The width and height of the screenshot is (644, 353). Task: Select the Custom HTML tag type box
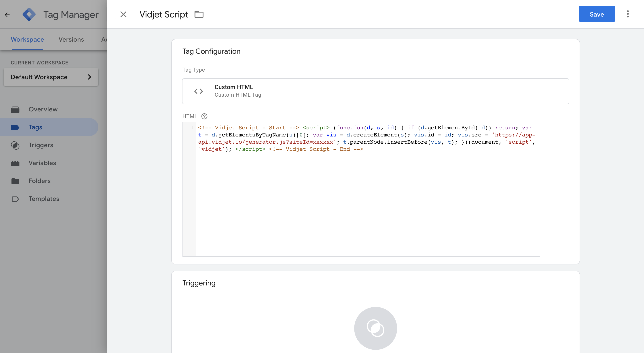[375, 91]
